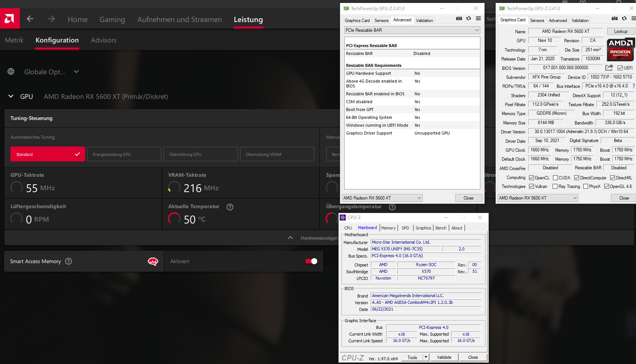Open the Bench tab in CPU-Z
This screenshot has height=364, width=636.
point(441,228)
